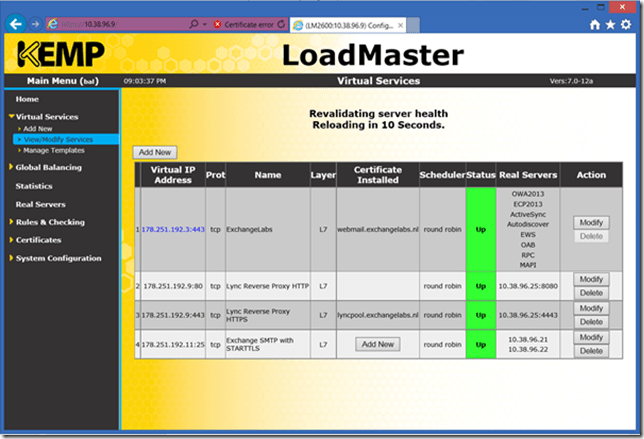
Task: Collapse the Virtual Services menu section
Action: point(47,117)
